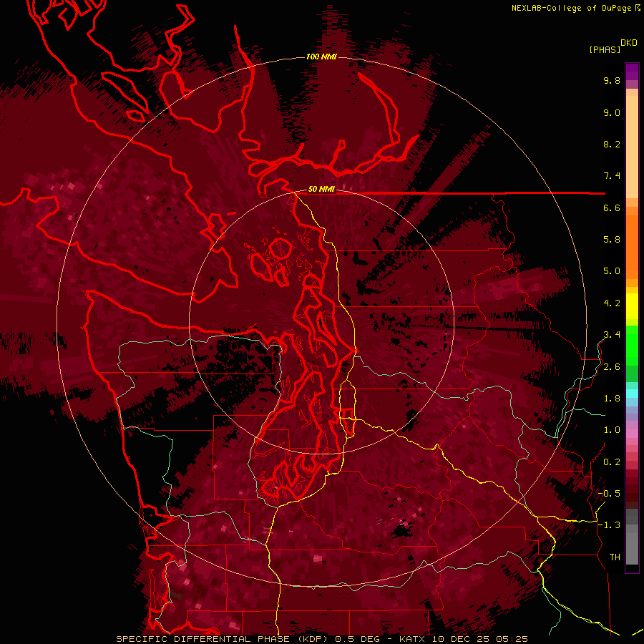Screen dimensions: 644x644
Task: Click the 6.6 legend value
Action: (x=612, y=208)
